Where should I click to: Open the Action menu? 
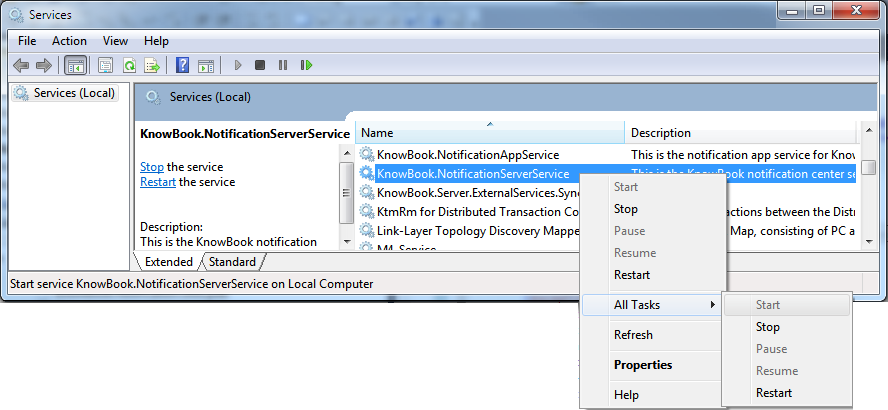(x=69, y=41)
